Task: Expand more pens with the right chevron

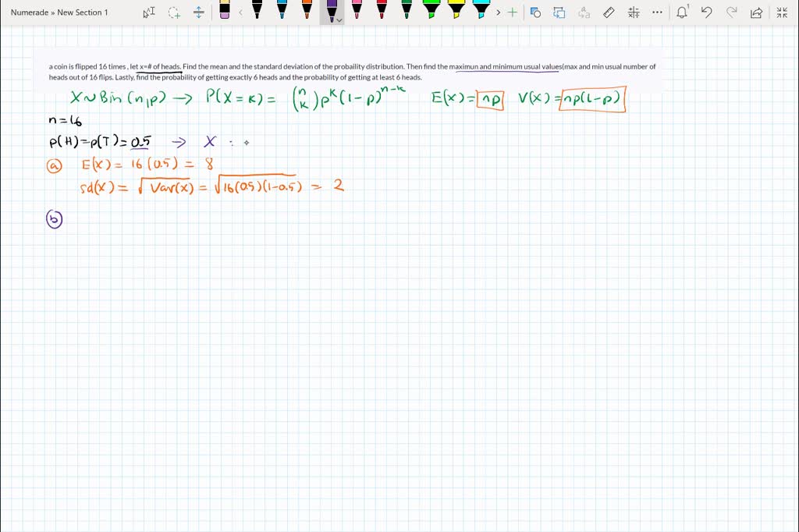Action: 498,12
